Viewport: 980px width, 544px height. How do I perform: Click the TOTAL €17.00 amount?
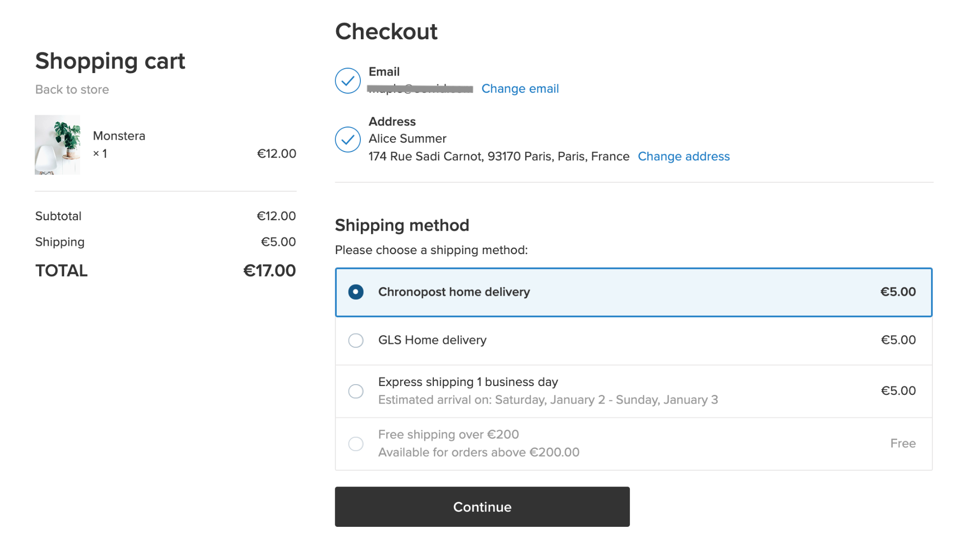coord(269,271)
